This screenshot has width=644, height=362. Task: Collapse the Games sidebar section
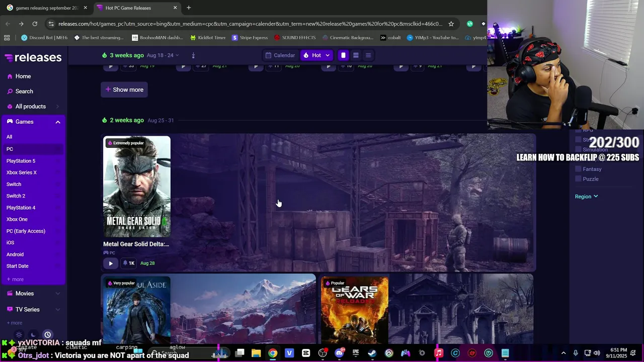tap(58, 122)
